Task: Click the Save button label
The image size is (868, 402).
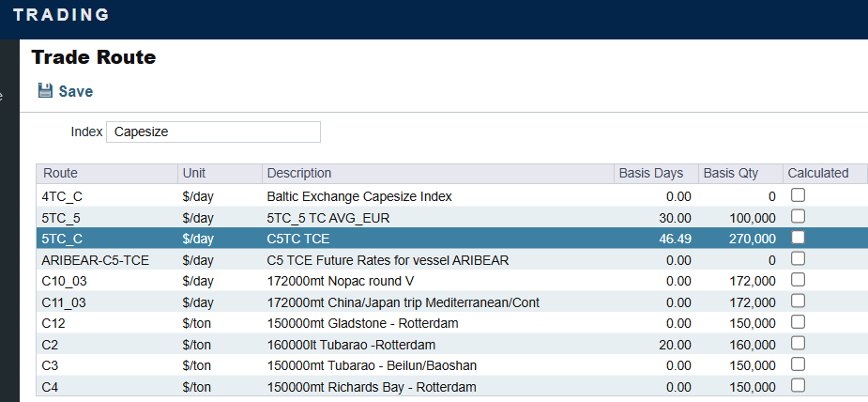Action: (x=76, y=91)
